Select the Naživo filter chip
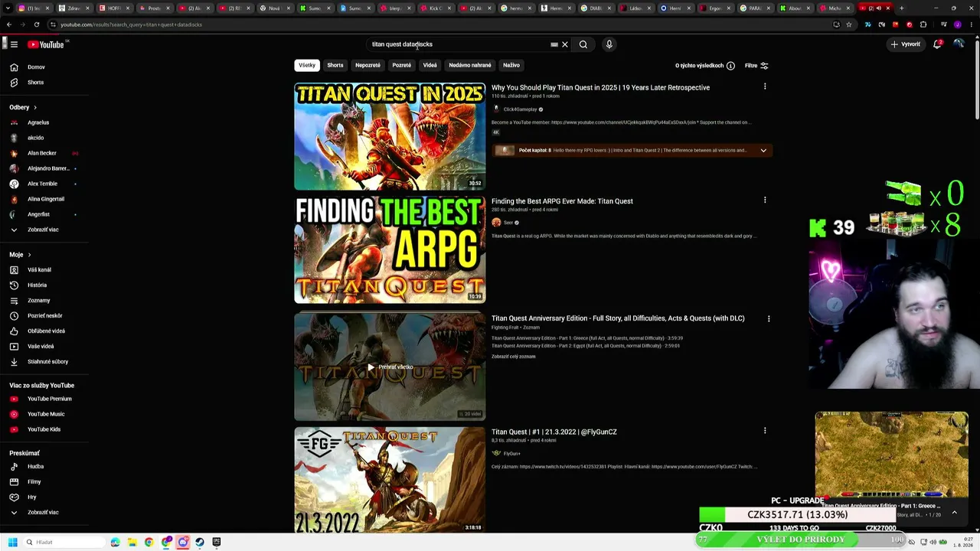Viewport: 980px width, 551px height. tap(511, 66)
